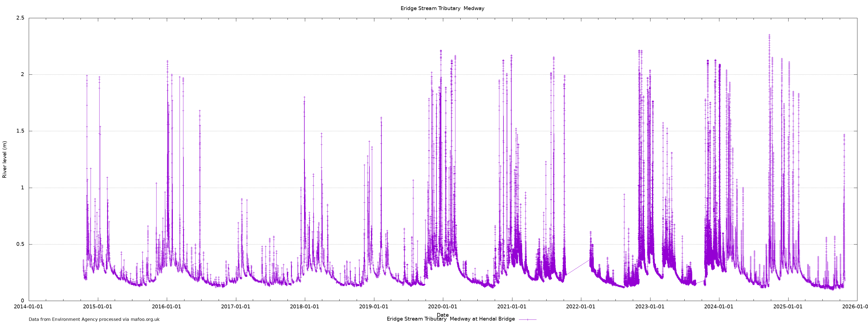Click the 2016-01-01 date tick label

pos(167,307)
